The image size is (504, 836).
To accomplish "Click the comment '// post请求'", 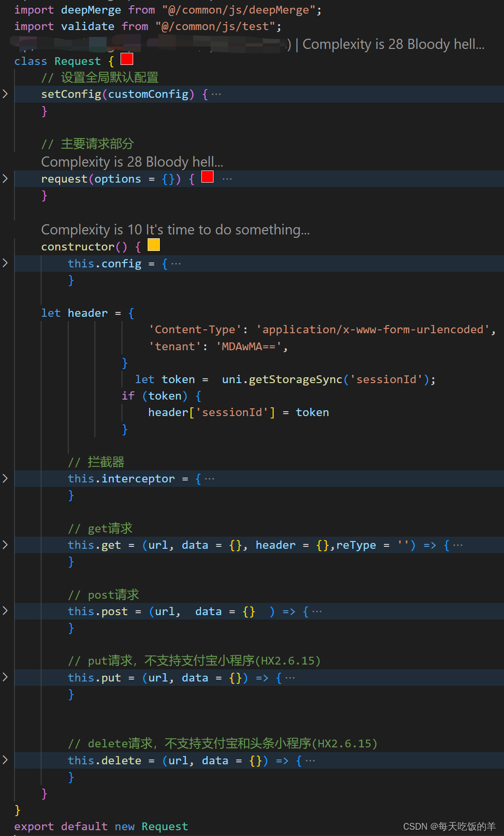I will [x=104, y=595].
